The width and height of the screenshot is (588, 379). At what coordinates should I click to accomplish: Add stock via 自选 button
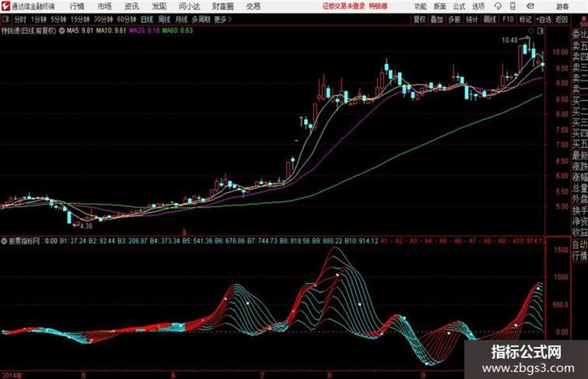click(x=544, y=19)
